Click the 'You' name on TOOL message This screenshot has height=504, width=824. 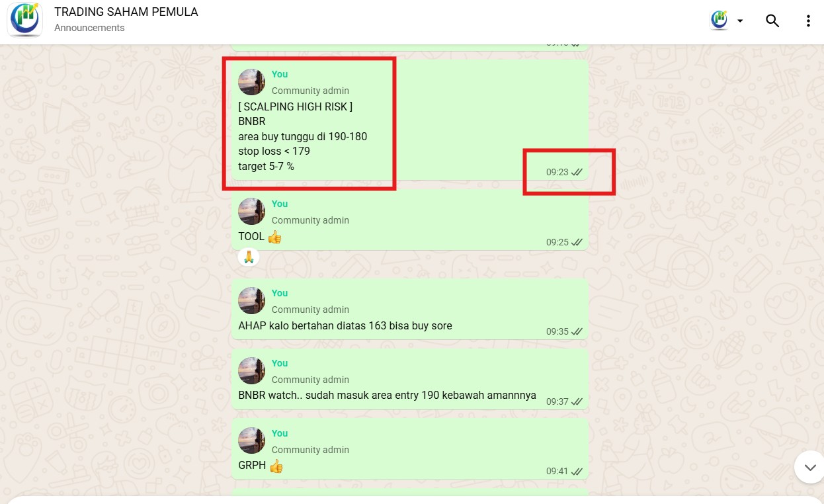(x=280, y=204)
